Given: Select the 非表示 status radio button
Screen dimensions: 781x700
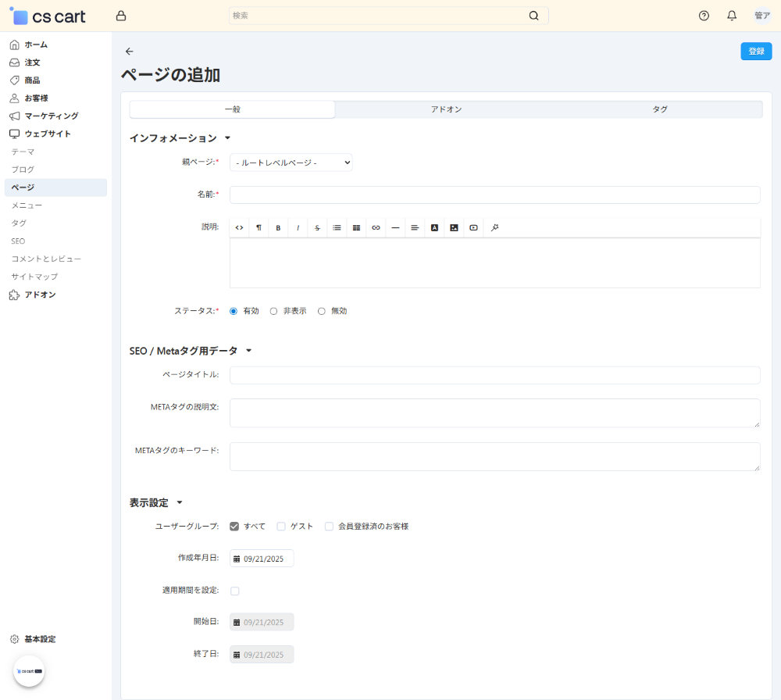Looking at the screenshot, I should 273,310.
